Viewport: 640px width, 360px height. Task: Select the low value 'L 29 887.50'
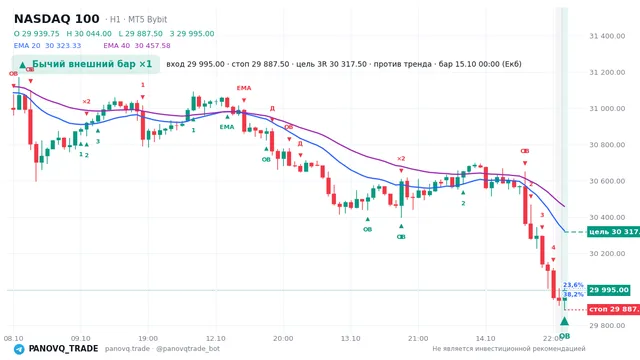point(140,33)
